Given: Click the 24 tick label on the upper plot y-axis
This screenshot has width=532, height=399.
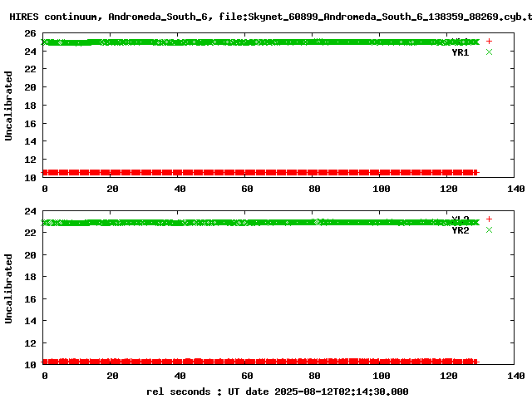Looking at the screenshot, I should (x=30, y=52).
